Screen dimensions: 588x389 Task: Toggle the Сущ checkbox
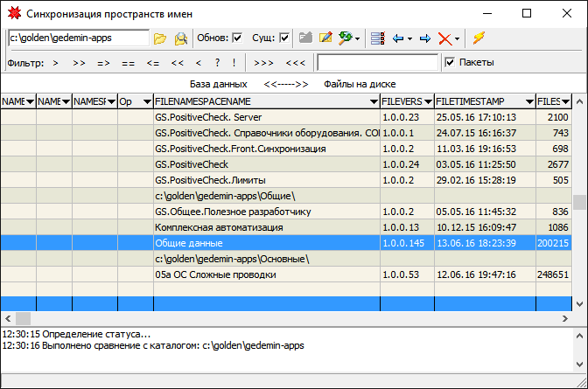coord(284,38)
